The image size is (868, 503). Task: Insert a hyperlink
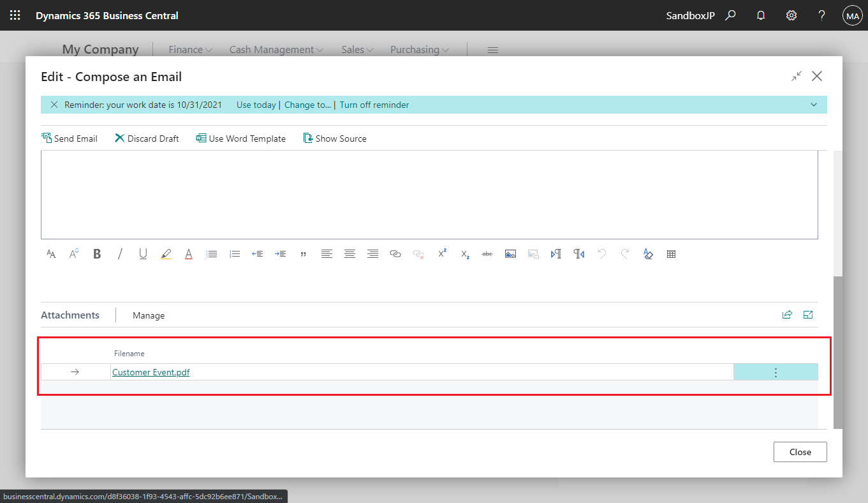pyautogui.click(x=395, y=253)
